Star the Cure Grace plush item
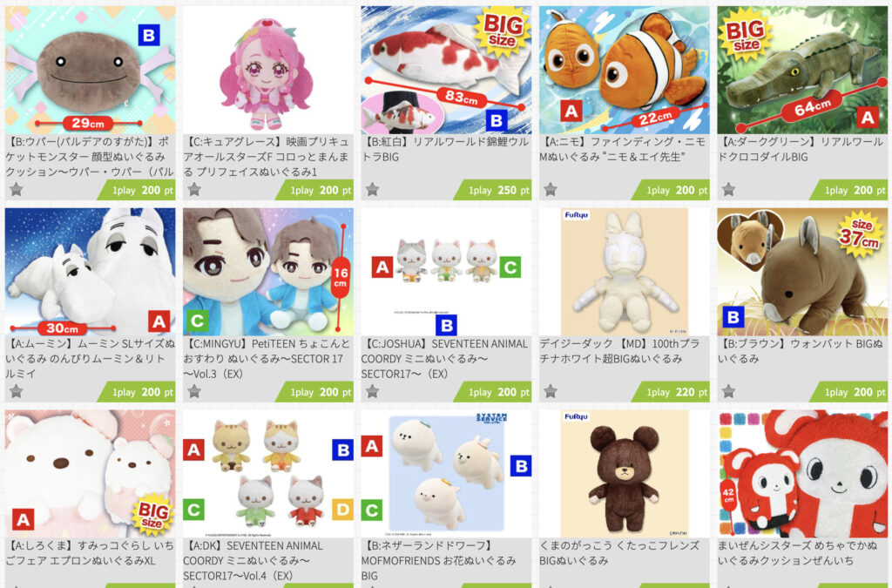 pos(194,189)
